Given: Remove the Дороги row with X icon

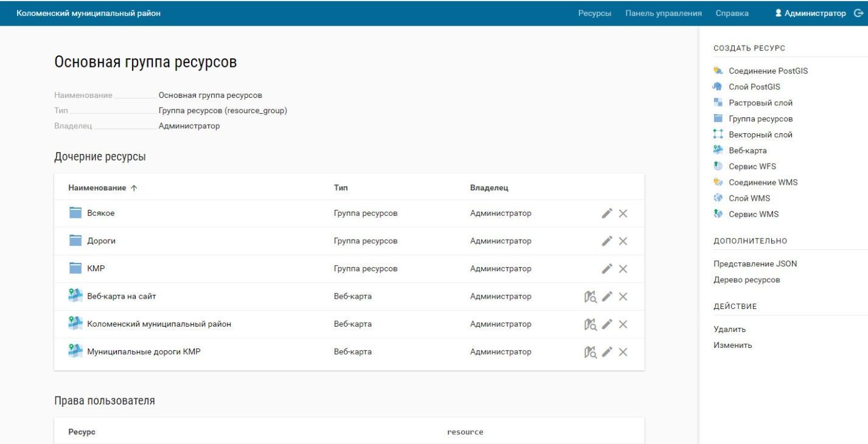Looking at the screenshot, I should click(623, 241).
